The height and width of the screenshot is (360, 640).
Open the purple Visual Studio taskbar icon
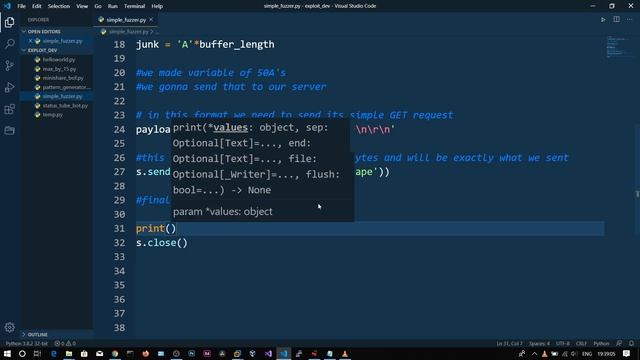268,353
